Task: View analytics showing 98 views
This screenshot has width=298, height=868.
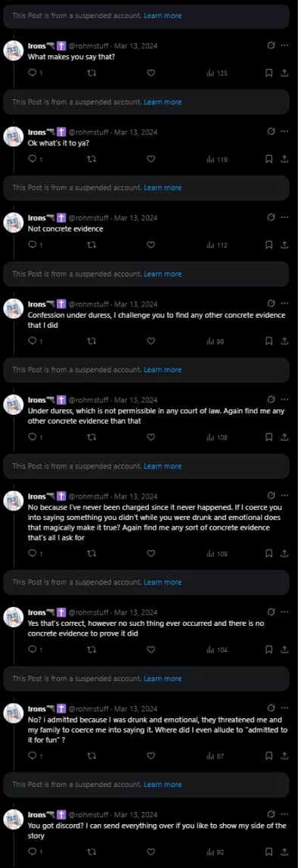Action: [215, 341]
